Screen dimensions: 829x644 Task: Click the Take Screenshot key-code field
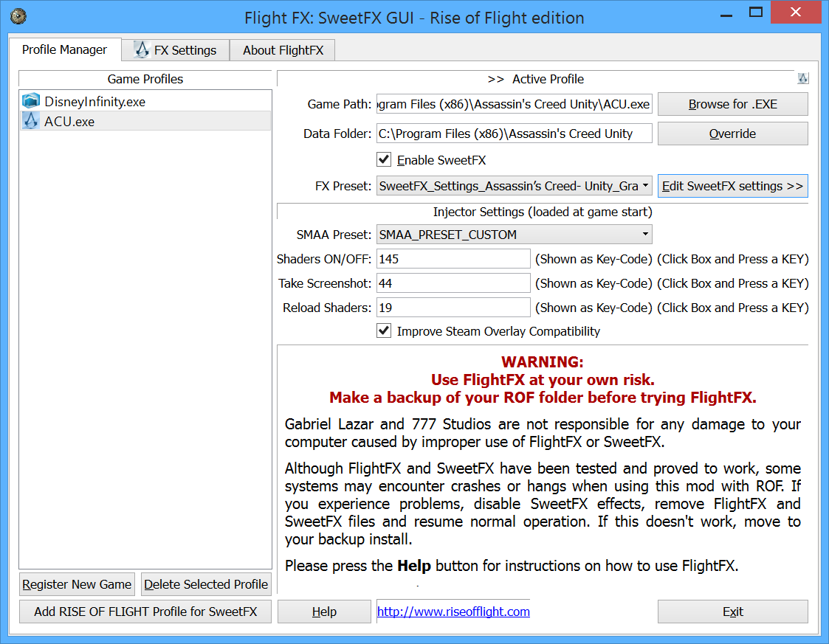(453, 283)
